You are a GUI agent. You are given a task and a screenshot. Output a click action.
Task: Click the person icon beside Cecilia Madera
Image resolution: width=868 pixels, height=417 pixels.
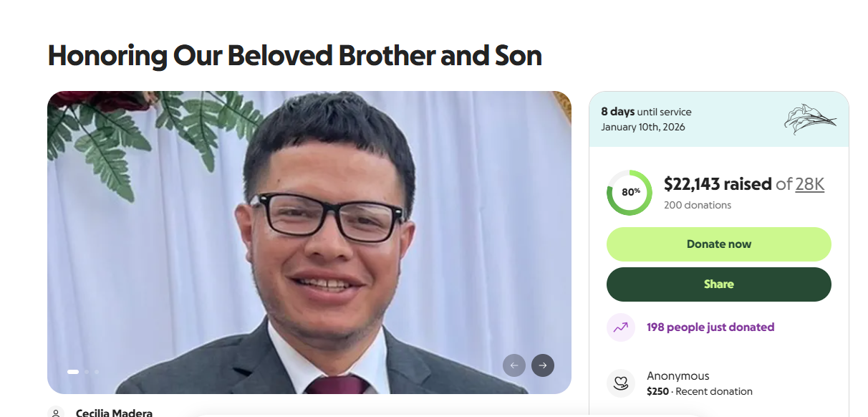pyautogui.click(x=57, y=413)
